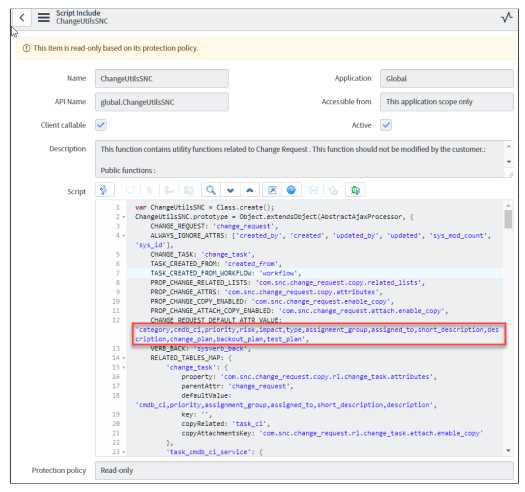Viewport: 525px width, 492px height.
Task: Click the info icon in read-only banner
Action: [x=26, y=48]
